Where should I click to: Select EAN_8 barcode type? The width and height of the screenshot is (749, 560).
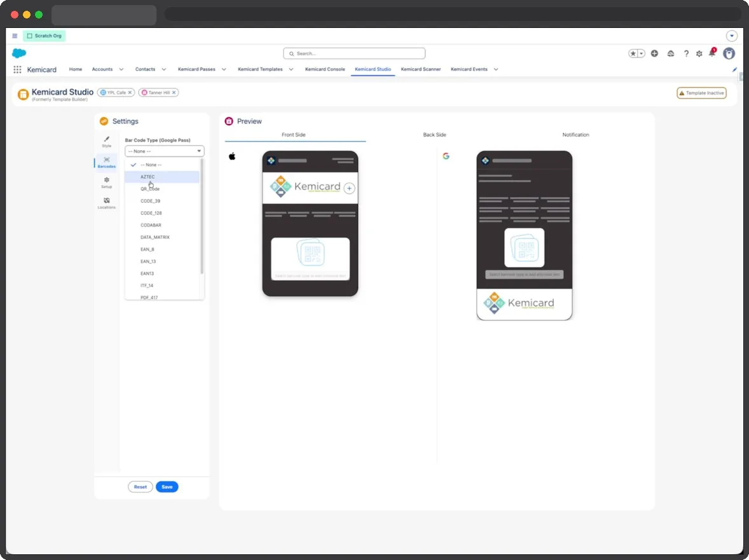(x=162, y=249)
